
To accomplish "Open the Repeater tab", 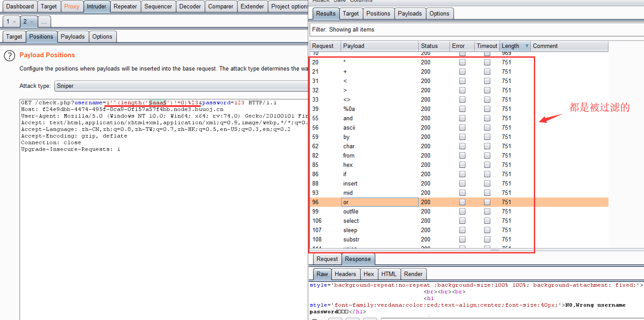I will [125, 6].
